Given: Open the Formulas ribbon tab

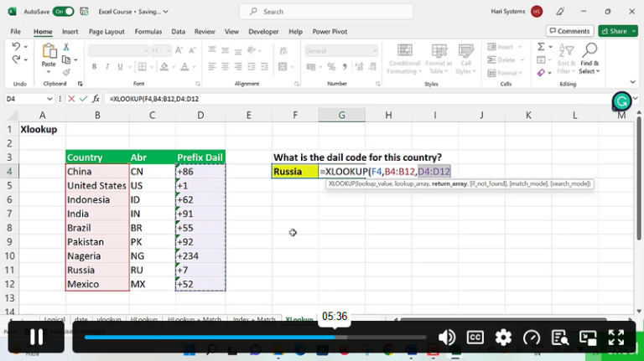Looking at the screenshot, I should coord(148,31).
